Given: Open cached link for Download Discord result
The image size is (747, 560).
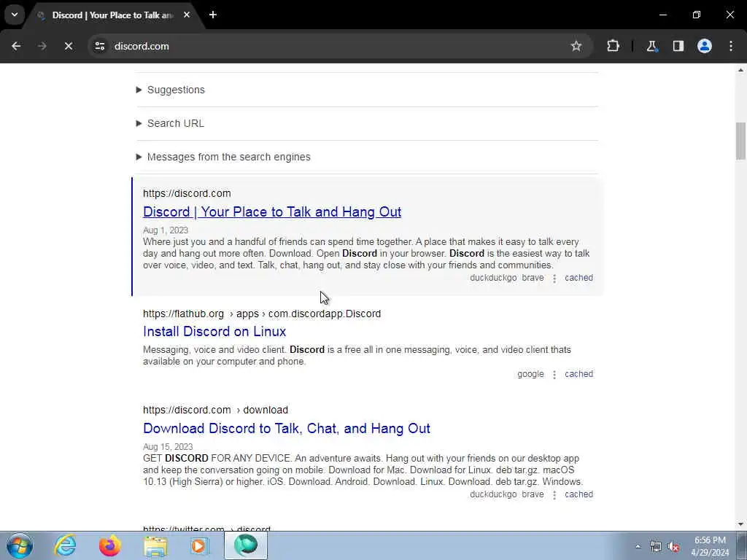Looking at the screenshot, I should (578, 494).
